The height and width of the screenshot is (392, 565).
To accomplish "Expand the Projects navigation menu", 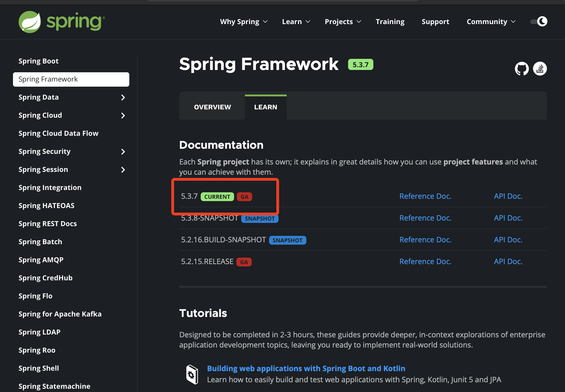I will 343,22.
